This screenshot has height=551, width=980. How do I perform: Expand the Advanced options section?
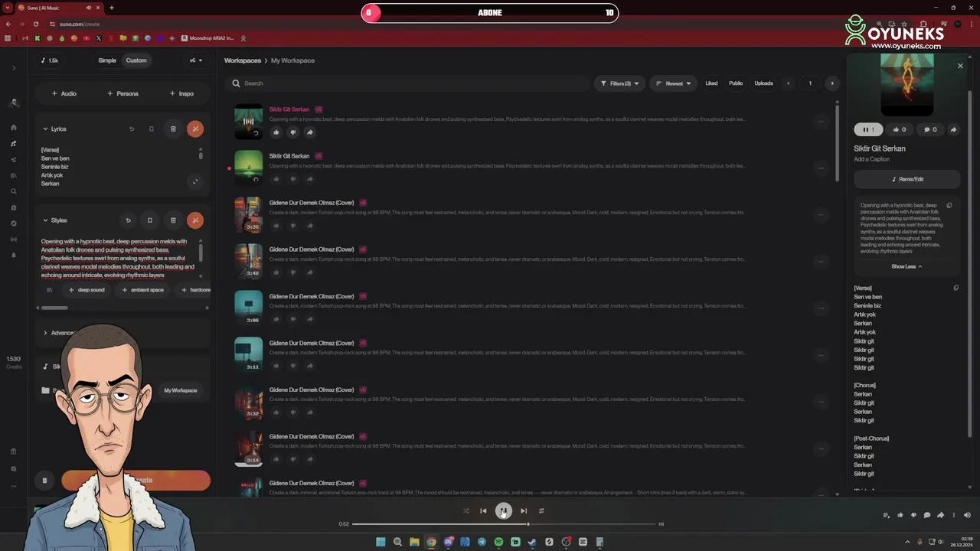[58, 333]
